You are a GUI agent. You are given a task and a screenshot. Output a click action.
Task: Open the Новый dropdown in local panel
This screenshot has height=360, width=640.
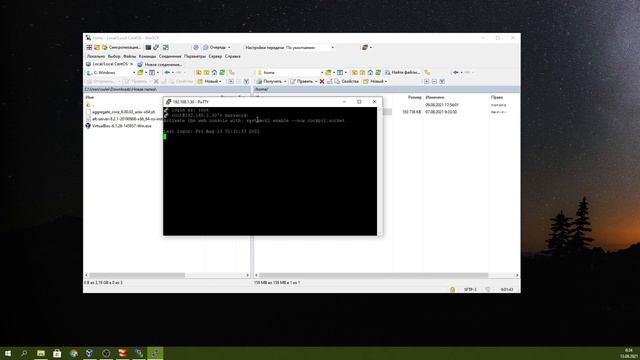(x=209, y=81)
